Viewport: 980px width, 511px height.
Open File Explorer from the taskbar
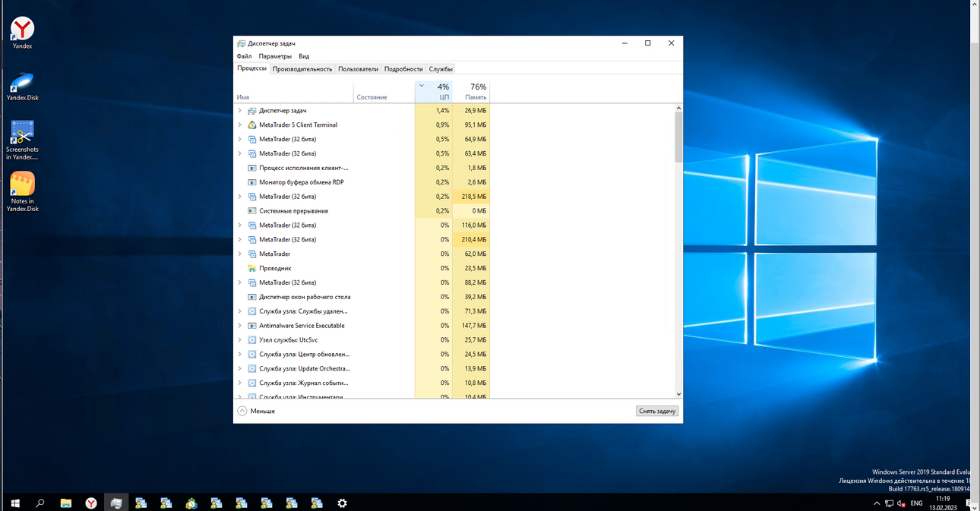pos(66,503)
